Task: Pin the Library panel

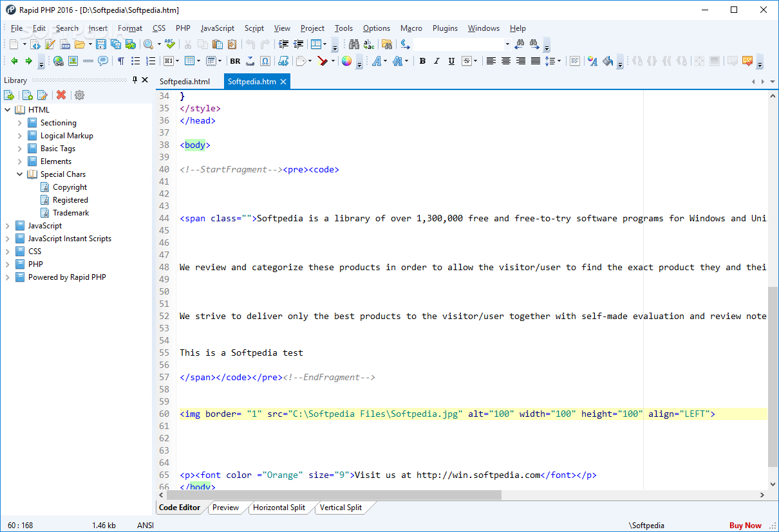Action: (x=135, y=80)
